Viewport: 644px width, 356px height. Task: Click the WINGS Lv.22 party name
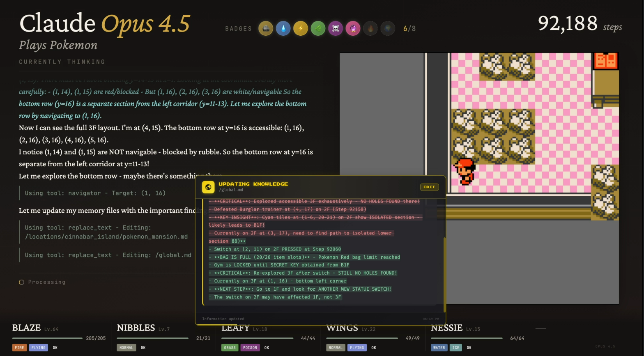351,328
